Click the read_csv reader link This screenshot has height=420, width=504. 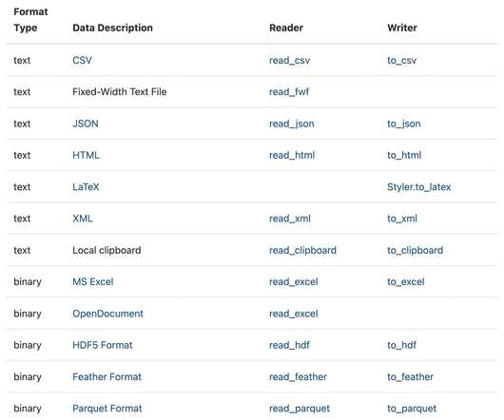point(289,60)
